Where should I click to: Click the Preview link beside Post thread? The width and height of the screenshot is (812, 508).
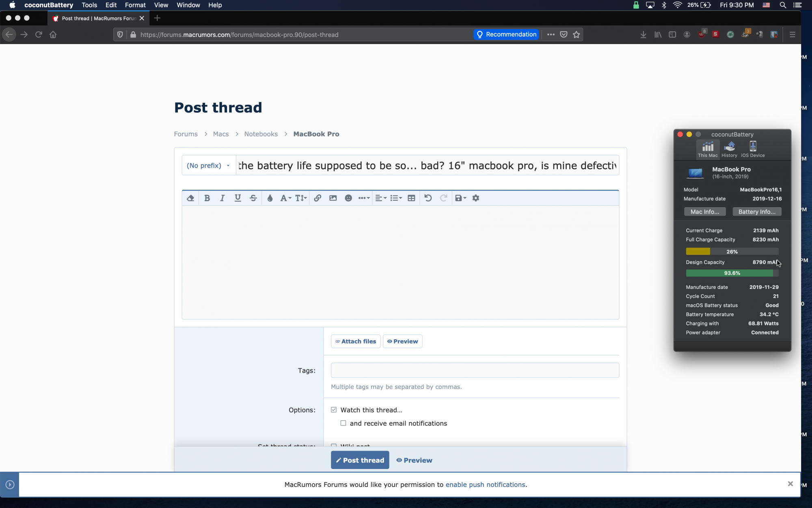[414, 460]
